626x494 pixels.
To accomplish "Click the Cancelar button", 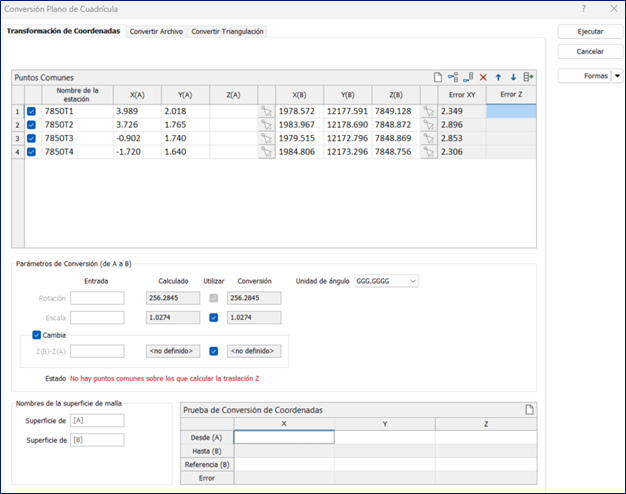I will (x=590, y=51).
